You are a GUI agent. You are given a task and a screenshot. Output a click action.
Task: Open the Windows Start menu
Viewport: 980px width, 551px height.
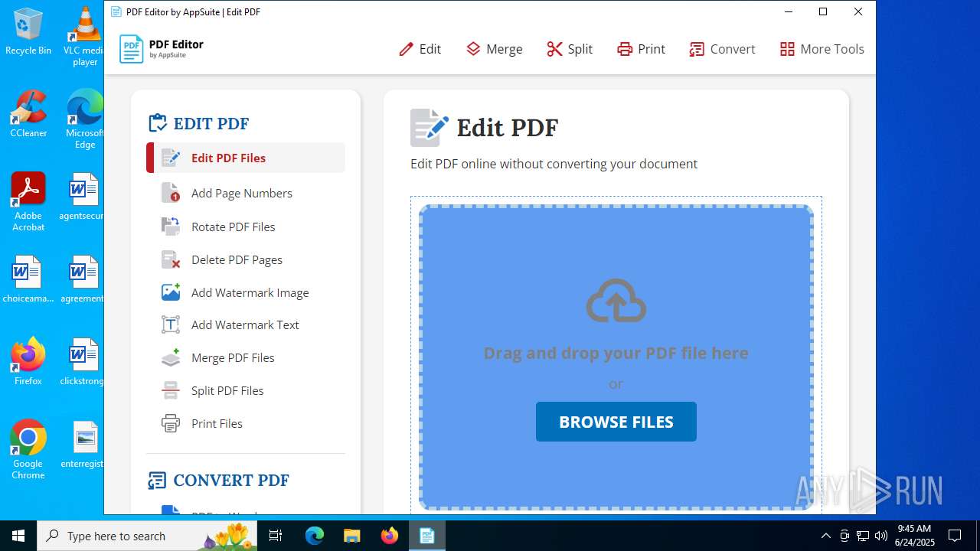[18, 536]
